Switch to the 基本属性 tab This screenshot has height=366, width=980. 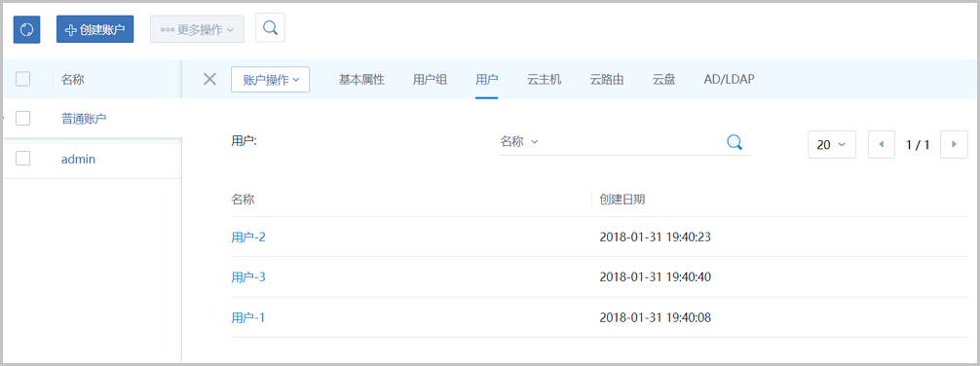(361, 79)
